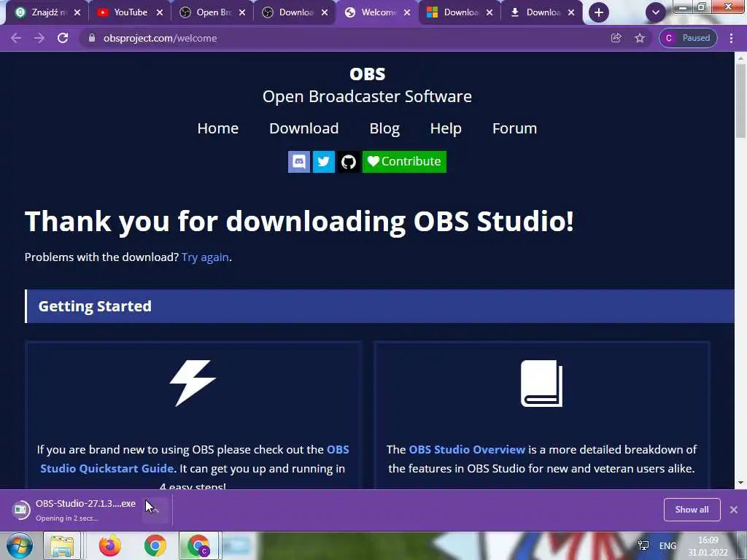The image size is (747, 560).
Task: Click the Try again link
Action: coord(205,257)
